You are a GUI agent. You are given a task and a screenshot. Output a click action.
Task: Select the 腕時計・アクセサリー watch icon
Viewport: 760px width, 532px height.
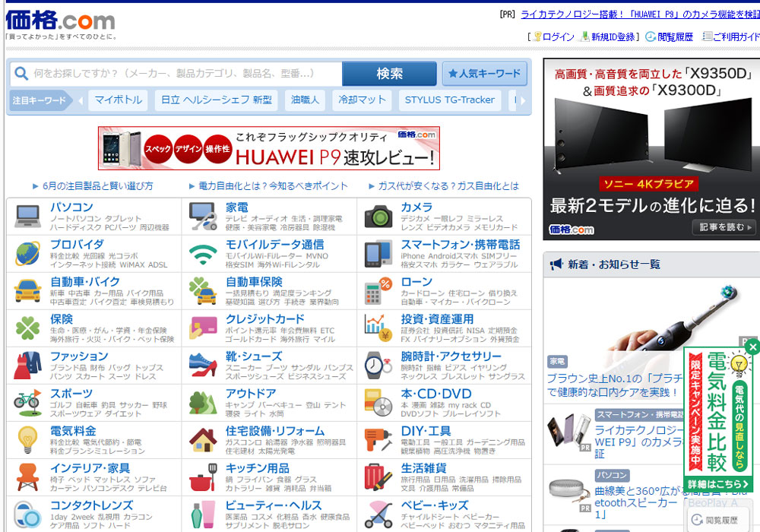pos(378,366)
